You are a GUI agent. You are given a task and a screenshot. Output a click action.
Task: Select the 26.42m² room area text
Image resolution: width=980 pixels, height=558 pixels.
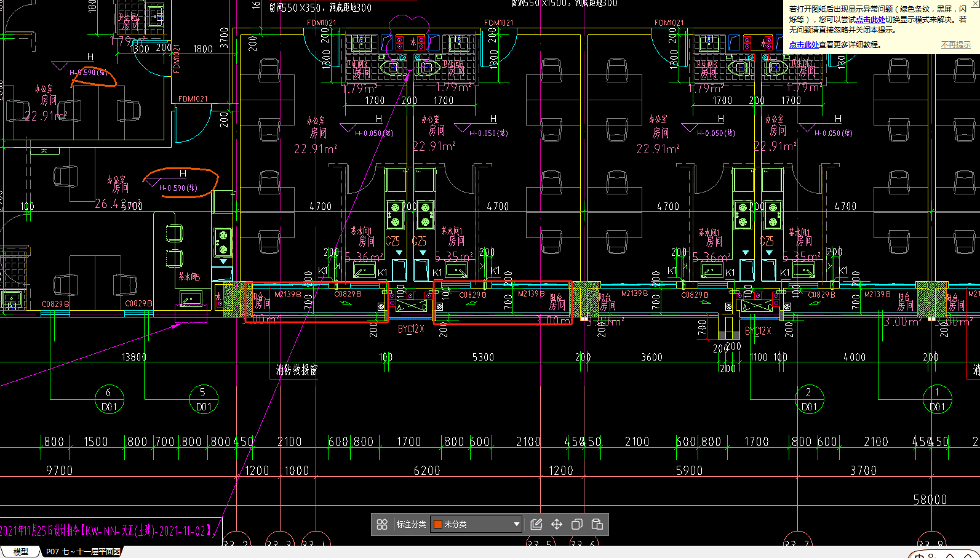(118, 203)
